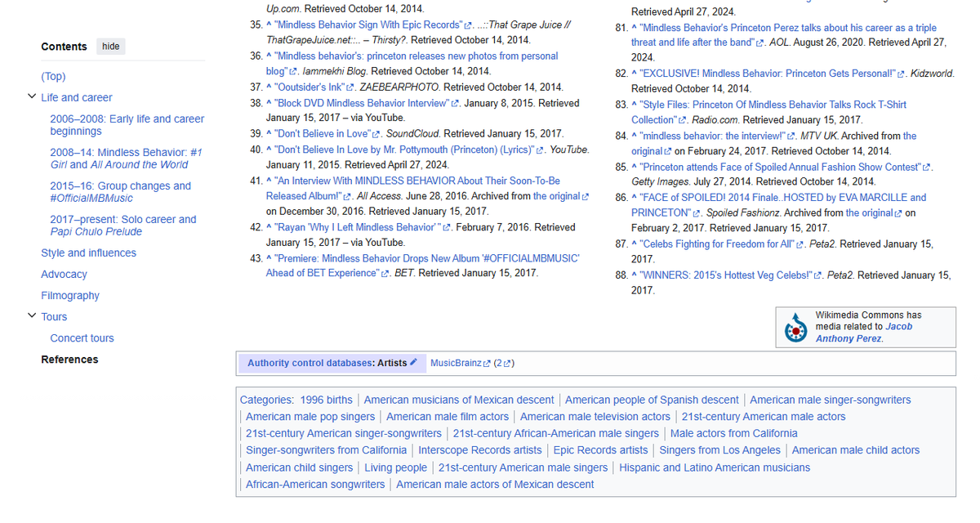
Task: Open "Style Files: Princeton" reference link
Action: coord(769,113)
